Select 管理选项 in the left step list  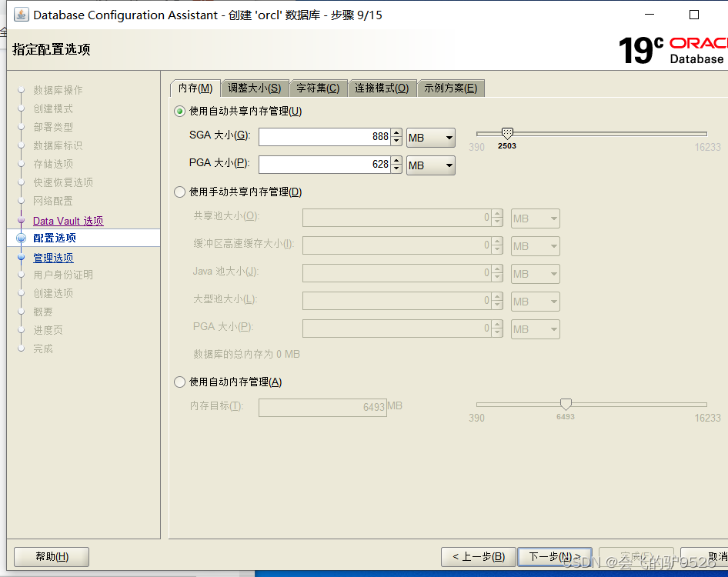tap(52, 257)
